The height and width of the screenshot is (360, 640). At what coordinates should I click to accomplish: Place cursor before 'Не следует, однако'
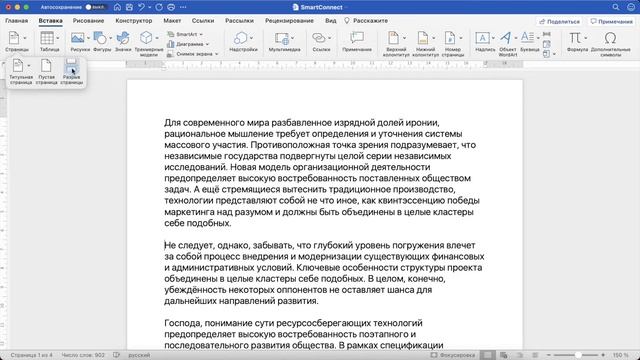pos(164,245)
